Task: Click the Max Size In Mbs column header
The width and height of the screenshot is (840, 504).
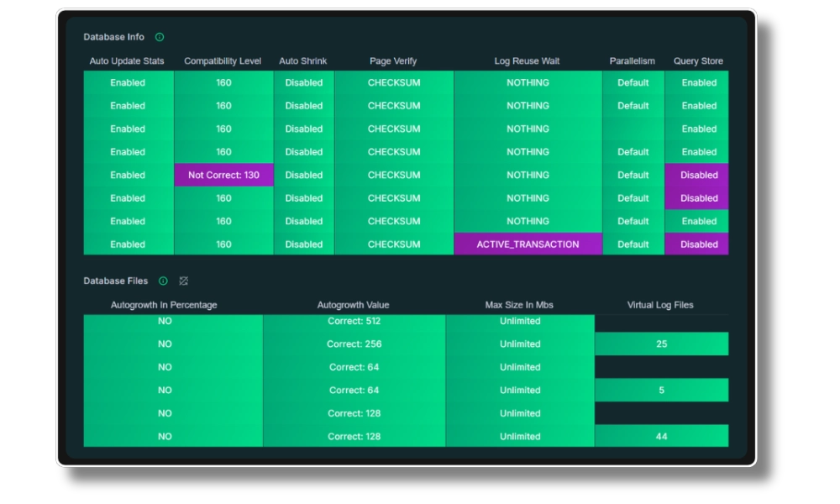Action: [x=519, y=305]
